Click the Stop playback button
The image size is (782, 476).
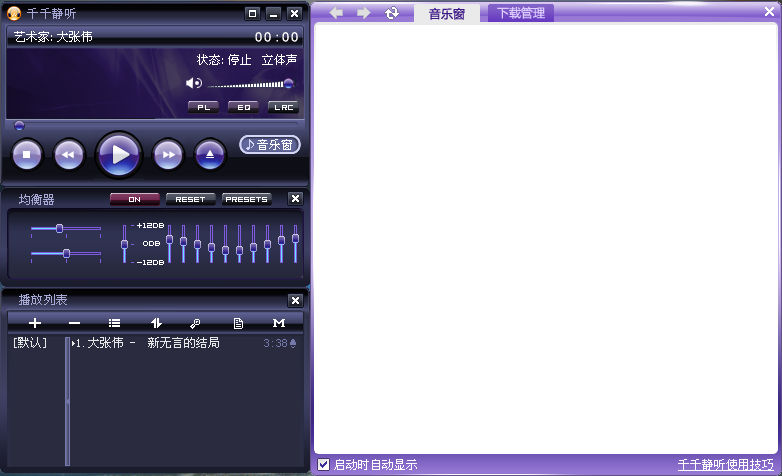pyautogui.click(x=27, y=155)
